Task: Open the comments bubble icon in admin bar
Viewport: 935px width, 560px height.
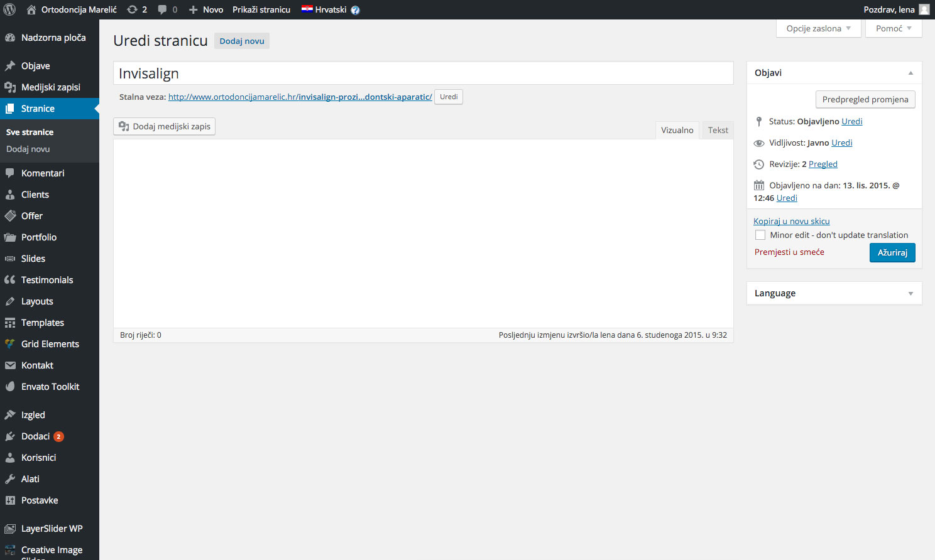Action: coord(162,9)
